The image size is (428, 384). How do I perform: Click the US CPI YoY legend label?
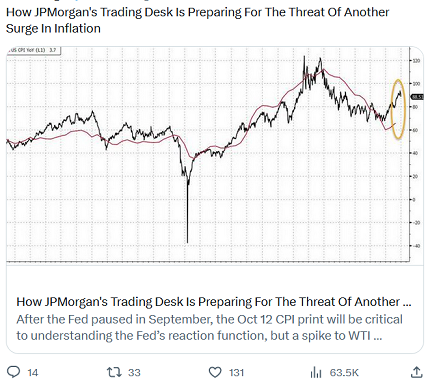pyautogui.click(x=33, y=50)
